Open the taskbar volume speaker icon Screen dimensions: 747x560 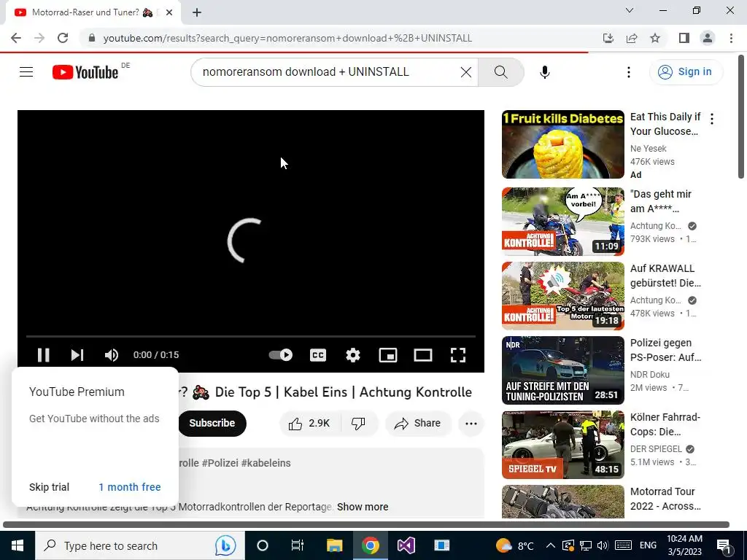tap(603, 545)
